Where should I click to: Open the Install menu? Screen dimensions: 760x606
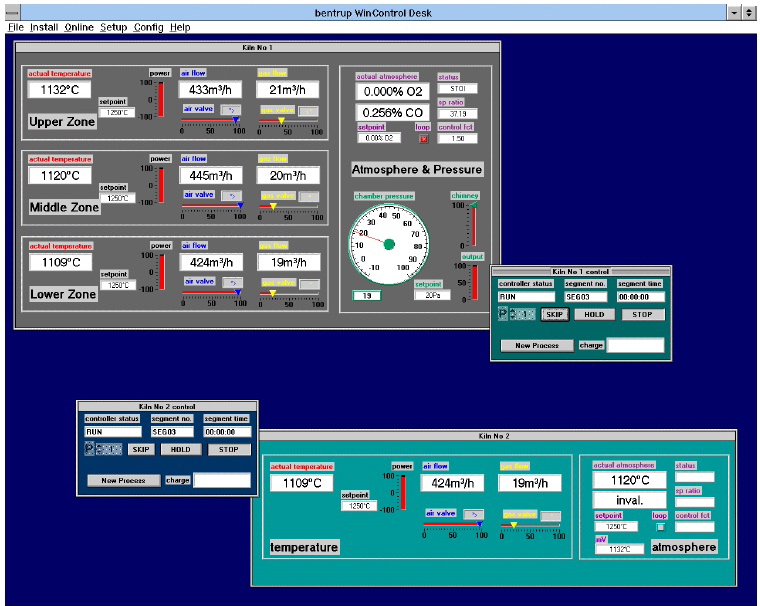44,27
